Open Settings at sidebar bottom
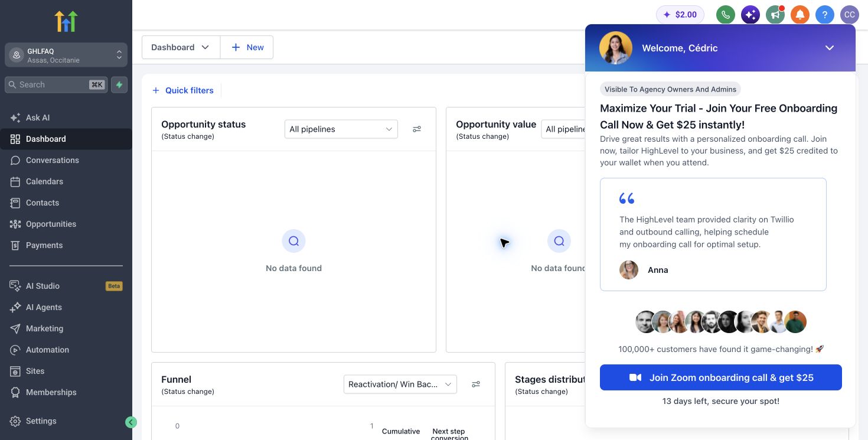Image resolution: width=868 pixels, height=440 pixels. pyautogui.click(x=66, y=421)
